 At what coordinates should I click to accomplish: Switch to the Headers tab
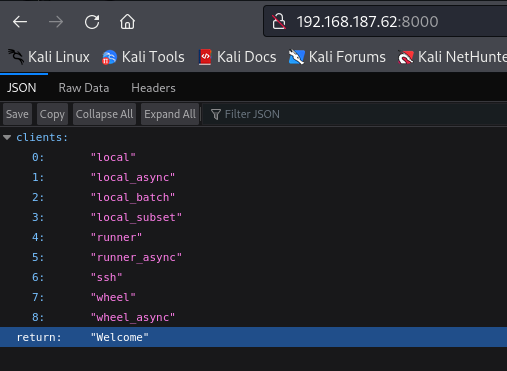pyautogui.click(x=153, y=88)
